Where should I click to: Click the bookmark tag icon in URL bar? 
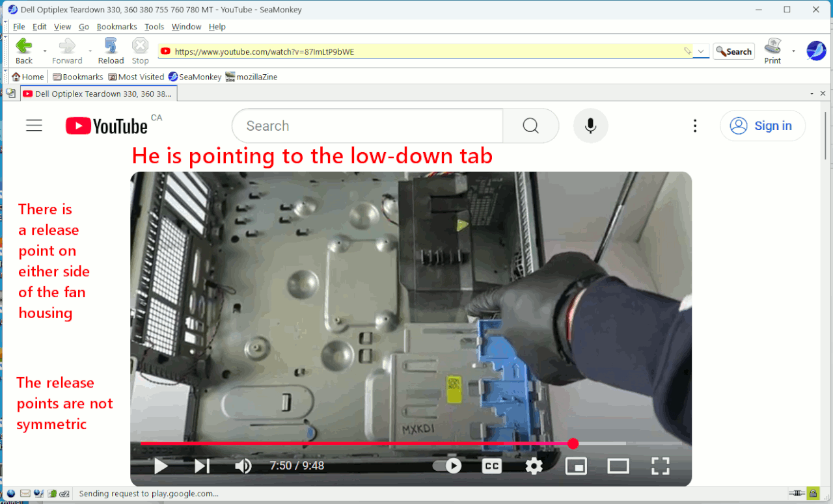687,51
